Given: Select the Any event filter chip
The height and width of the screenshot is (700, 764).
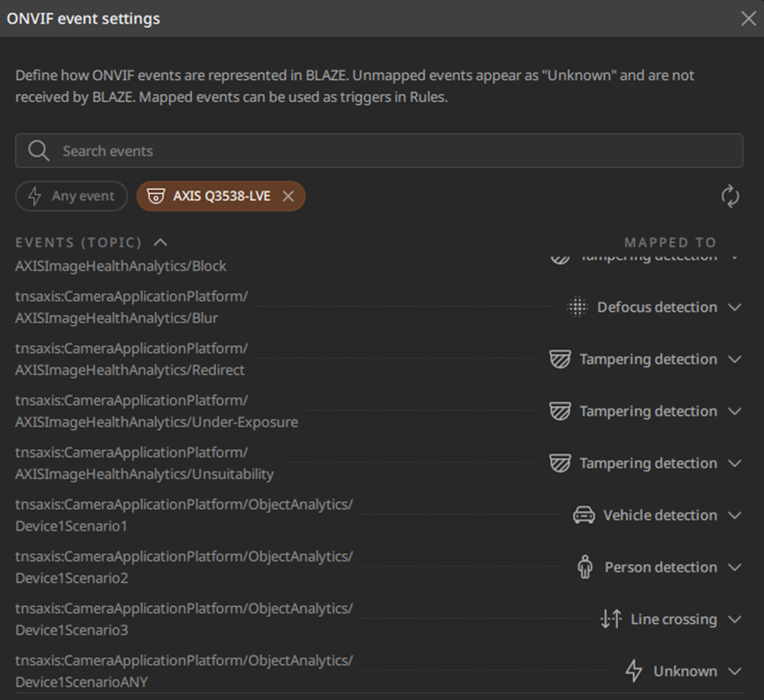Looking at the screenshot, I should (x=71, y=196).
